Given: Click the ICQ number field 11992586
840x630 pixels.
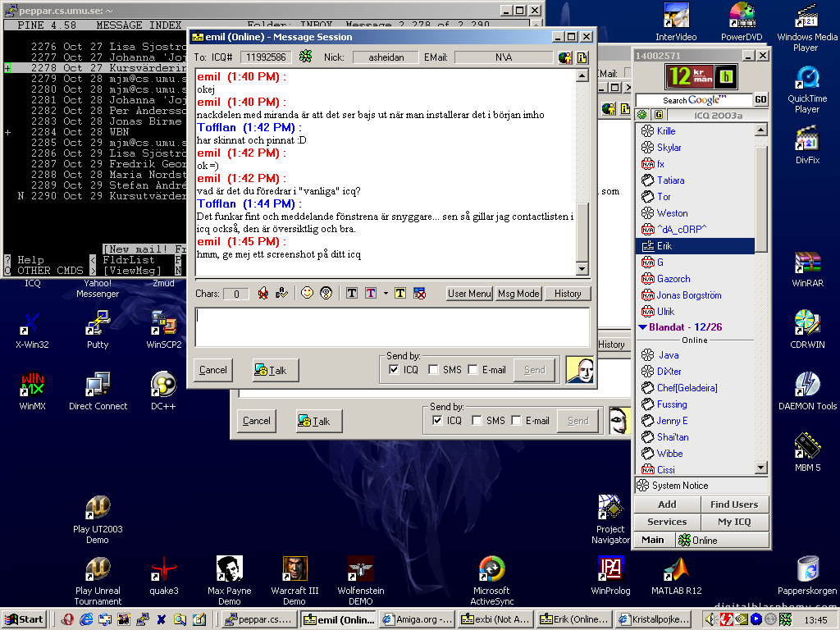Looking at the screenshot, I should click(266, 57).
